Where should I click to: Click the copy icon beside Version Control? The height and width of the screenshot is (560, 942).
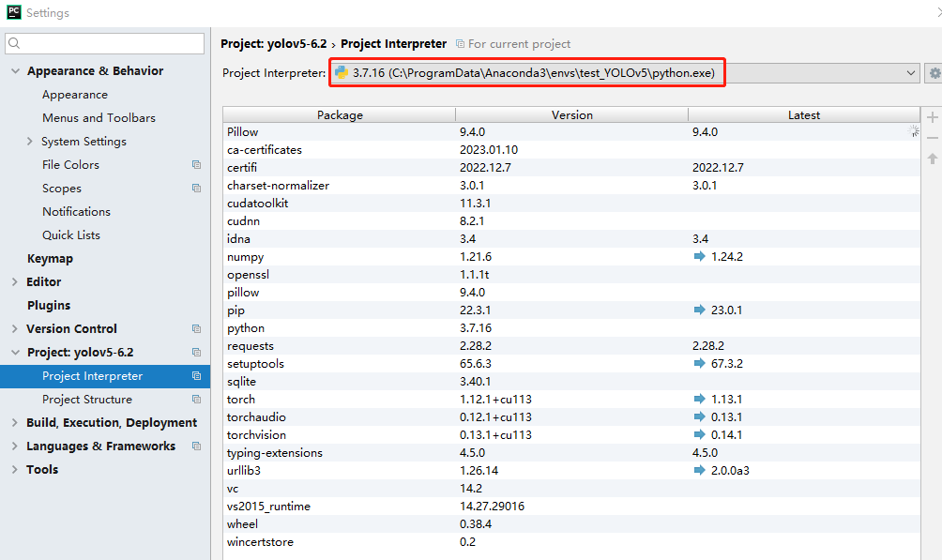pyautogui.click(x=196, y=328)
